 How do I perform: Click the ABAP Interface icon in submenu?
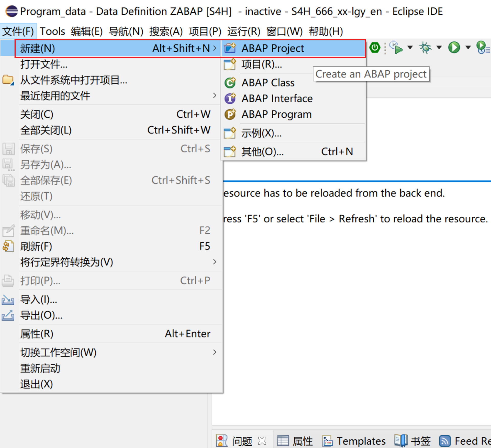click(230, 99)
